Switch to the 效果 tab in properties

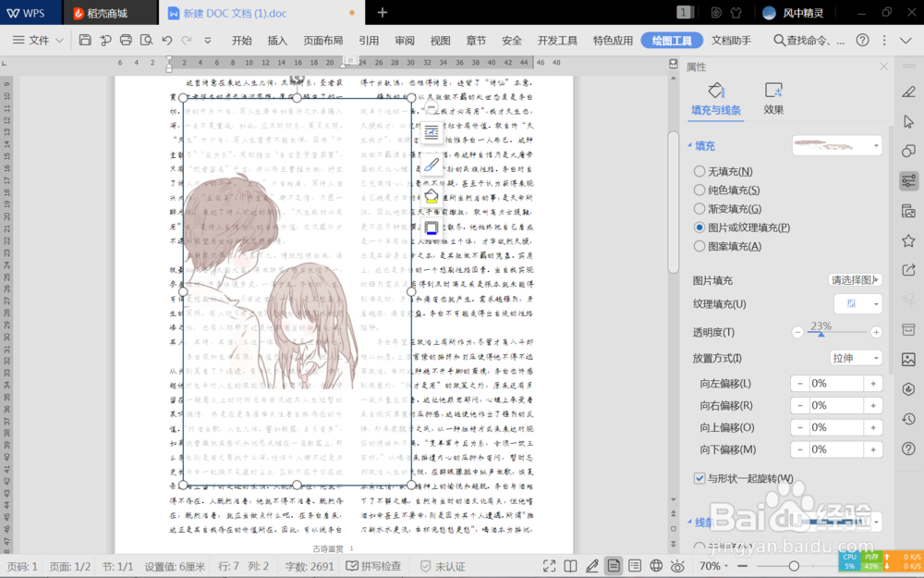click(x=773, y=99)
